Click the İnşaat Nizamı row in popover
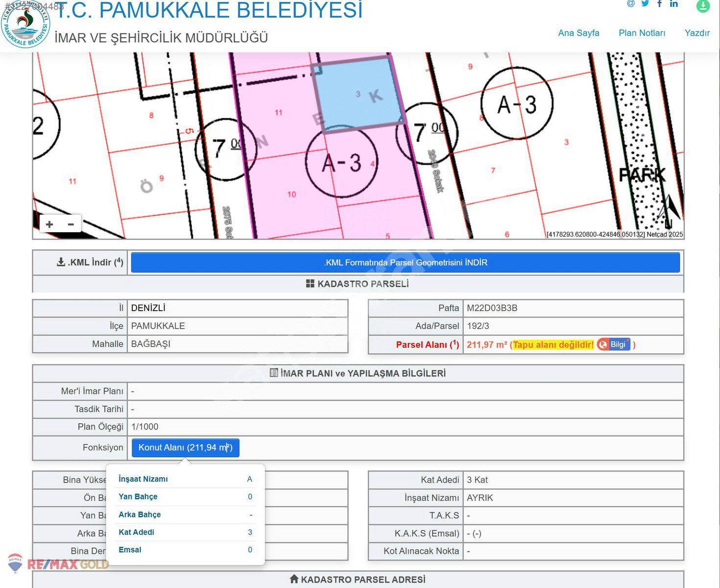This screenshot has width=720, height=588. (x=185, y=479)
